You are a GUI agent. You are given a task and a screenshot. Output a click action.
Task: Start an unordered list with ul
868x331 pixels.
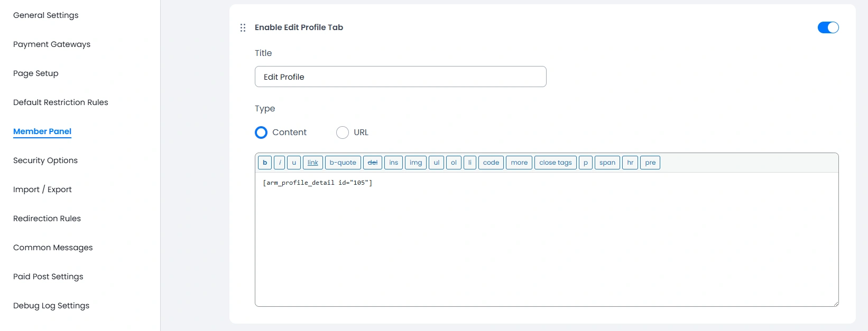coord(436,163)
